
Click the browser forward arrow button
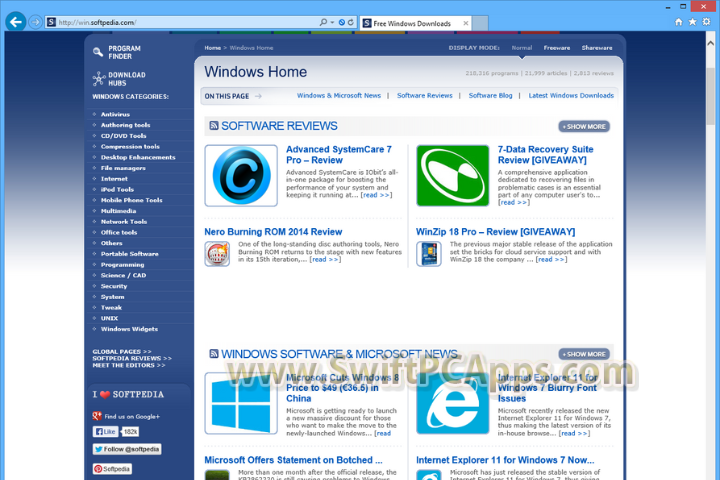(x=35, y=22)
